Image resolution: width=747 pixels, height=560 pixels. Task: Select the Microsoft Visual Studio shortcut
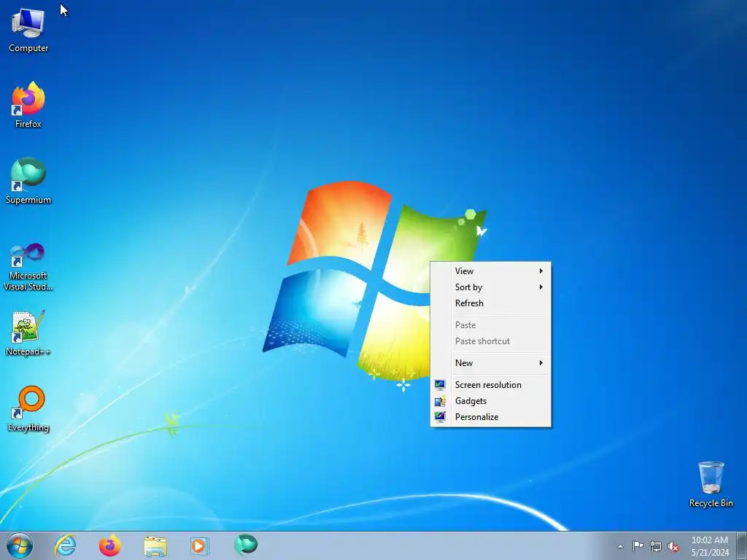pyautogui.click(x=28, y=267)
